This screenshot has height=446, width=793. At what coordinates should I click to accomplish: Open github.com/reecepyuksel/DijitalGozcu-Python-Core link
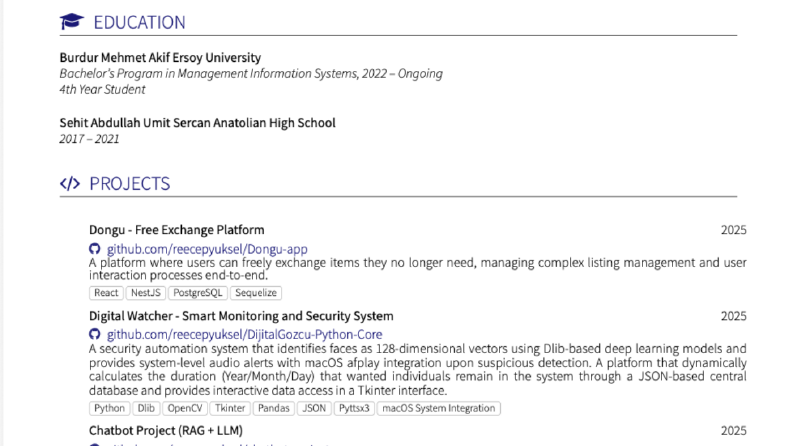click(x=244, y=334)
